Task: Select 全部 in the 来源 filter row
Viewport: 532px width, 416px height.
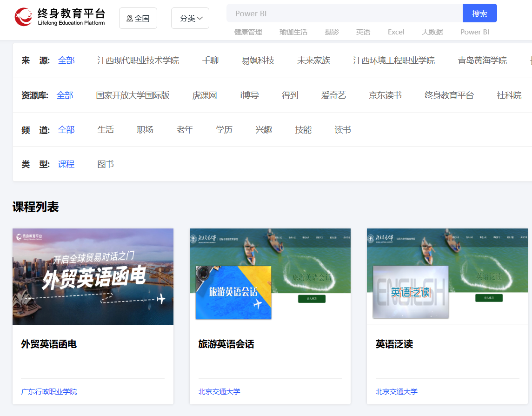Action: (66, 60)
